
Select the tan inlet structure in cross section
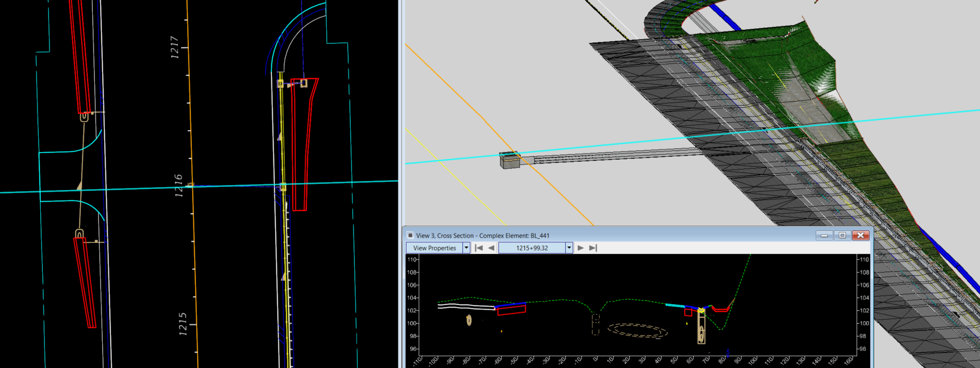click(x=701, y=327)
